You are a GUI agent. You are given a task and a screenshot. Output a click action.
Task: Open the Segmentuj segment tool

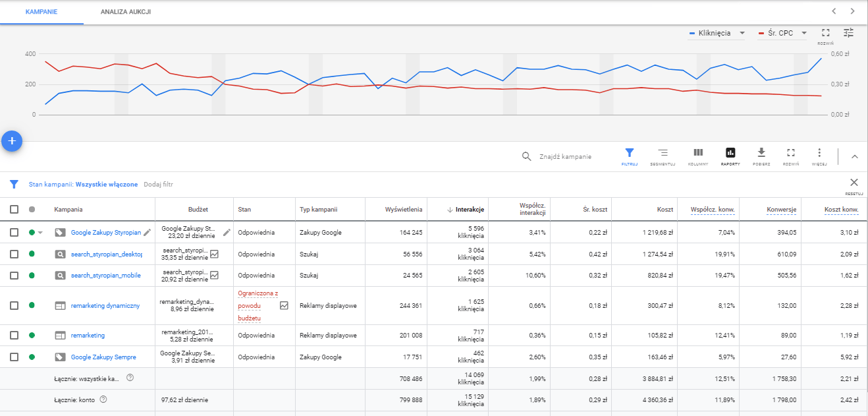coord(663,156)
